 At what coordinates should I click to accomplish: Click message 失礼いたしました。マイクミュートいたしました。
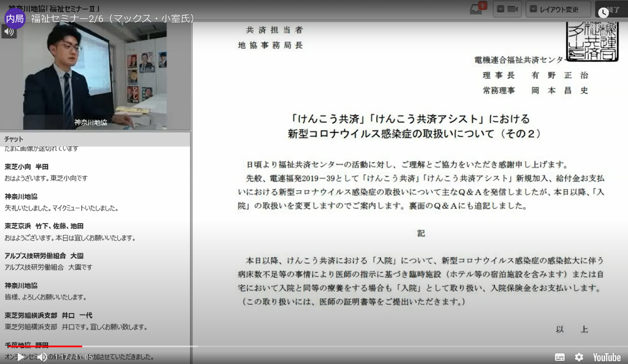click(62, 208)
